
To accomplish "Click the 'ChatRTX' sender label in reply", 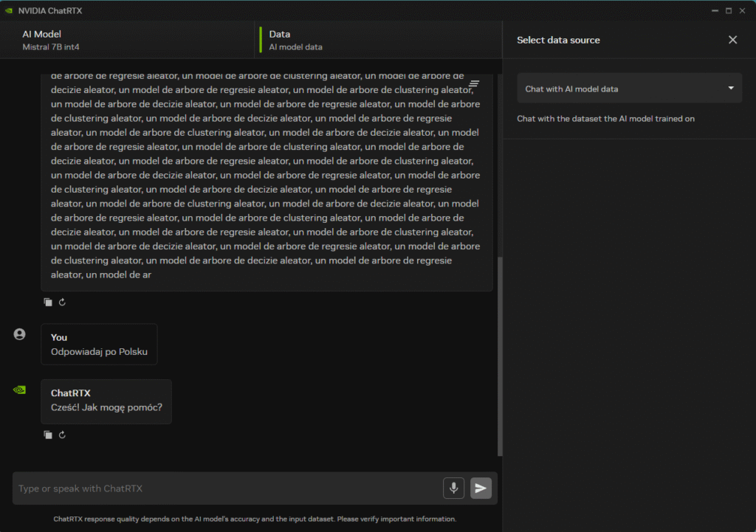I will tap(71, 393).
